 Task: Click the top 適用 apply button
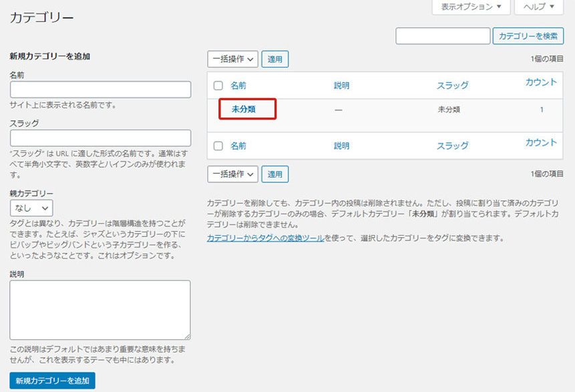274,59
